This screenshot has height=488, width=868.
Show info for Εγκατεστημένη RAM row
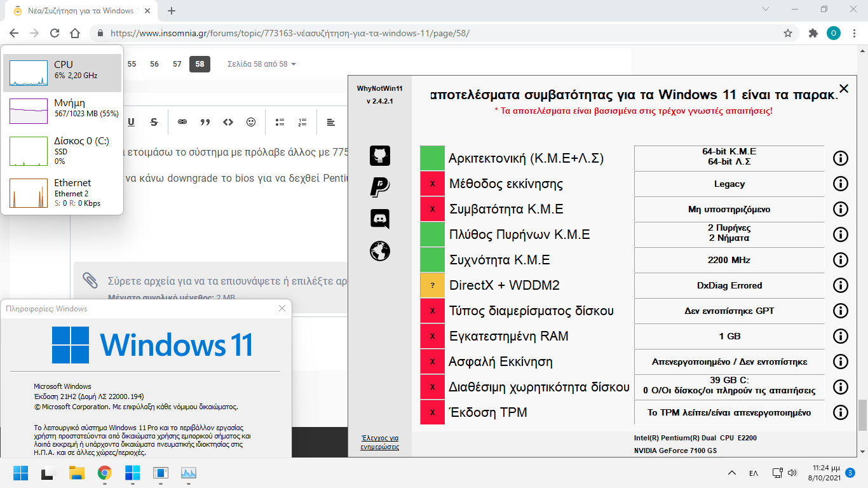pyautogui.click(x=840, y=336)
